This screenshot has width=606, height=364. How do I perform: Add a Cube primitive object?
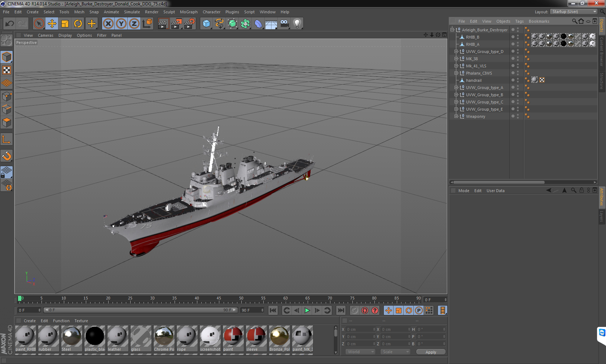pos(206,24)
